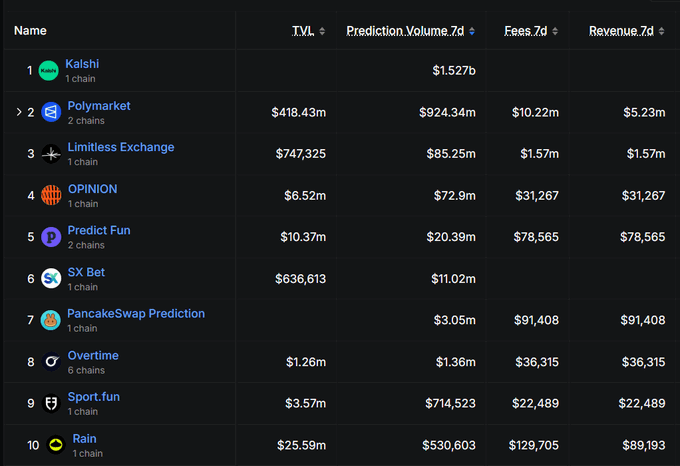Click Predict Fun volume $20.39m
680x466 pixels.
tap(451, 237)
